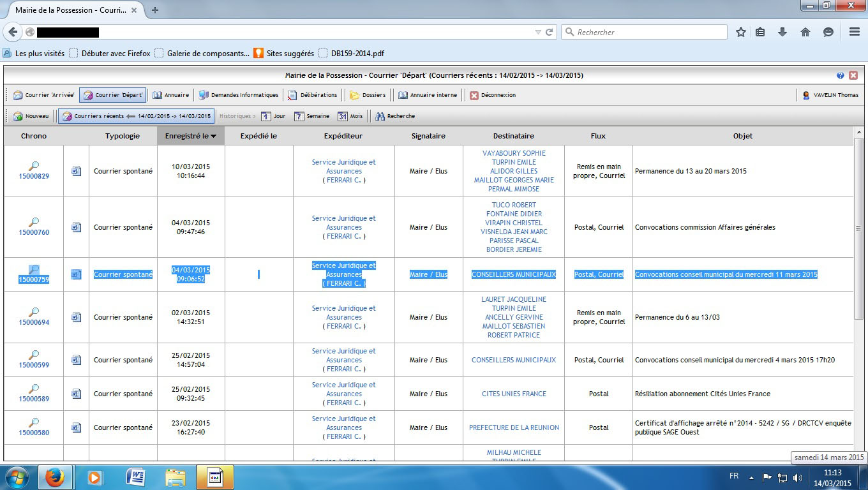Image resolution: width=868 pixels, height=490 pixels.
Task: Click the help question mark icon
Action: pyautogui.click(x=841, y=75)
